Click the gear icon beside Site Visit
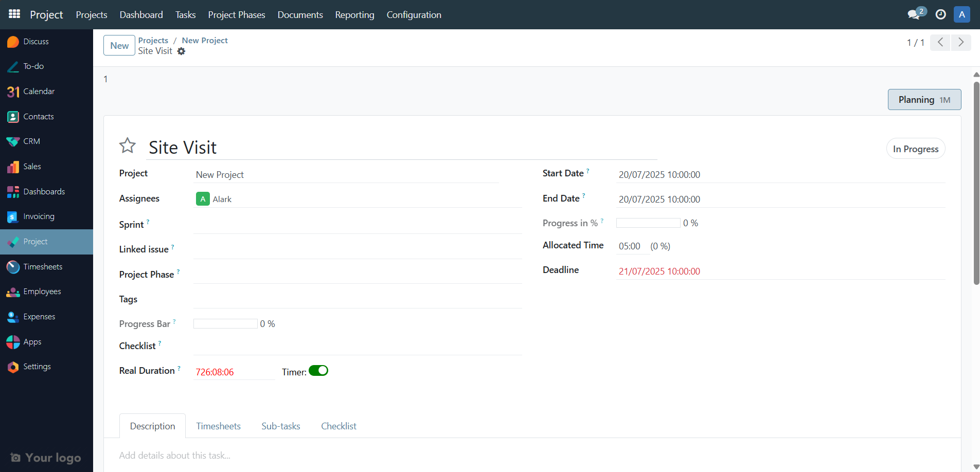The height and width of the screenshot is (472, 980). coord(181,51)
